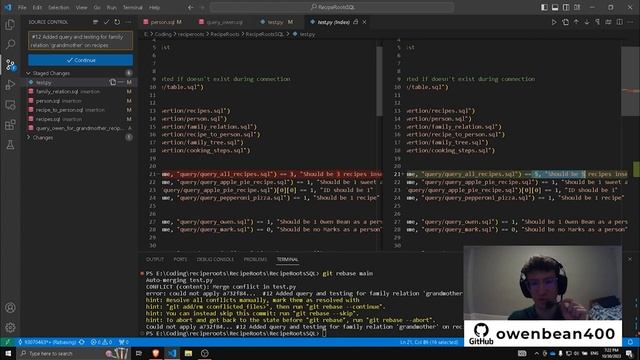640x360 pixels.
Task: Click the open file icon in editor toolbar
Action: 565,22
